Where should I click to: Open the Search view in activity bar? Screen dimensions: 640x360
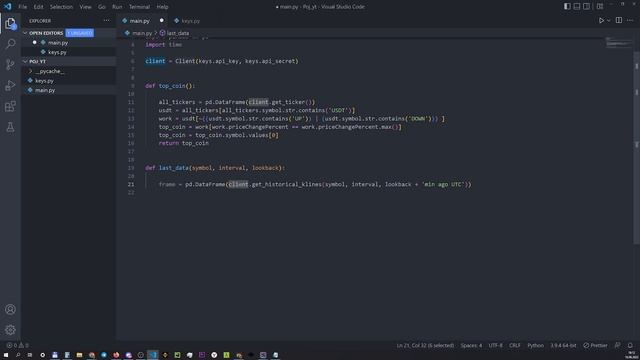[x=10, y=44]
